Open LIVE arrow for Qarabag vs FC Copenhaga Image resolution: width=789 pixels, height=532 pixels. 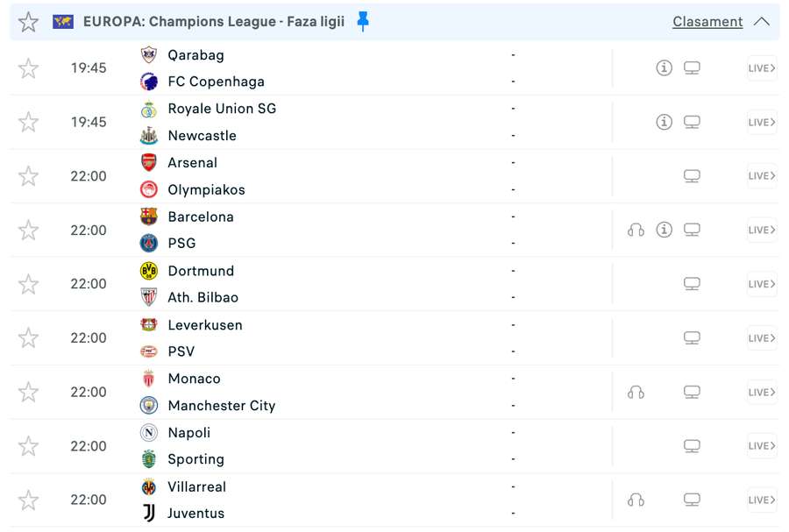point(762,68)
